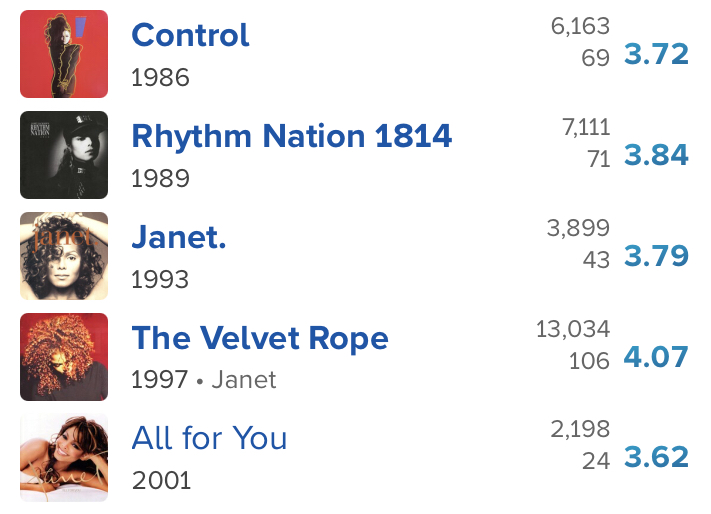The width and height of the screenshot is (711, 514).
Task: Open the Janet. album cover thumbnail
Action: click(x=64, y=256)
